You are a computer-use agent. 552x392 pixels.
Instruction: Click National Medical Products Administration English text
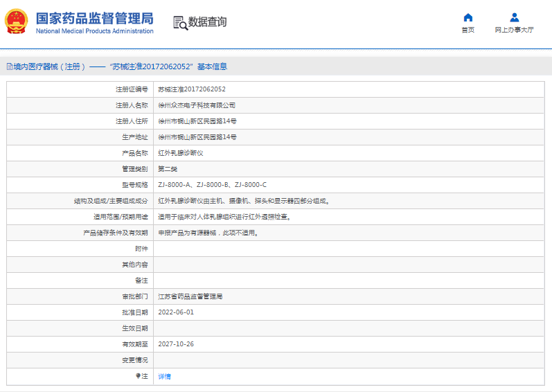94,31
